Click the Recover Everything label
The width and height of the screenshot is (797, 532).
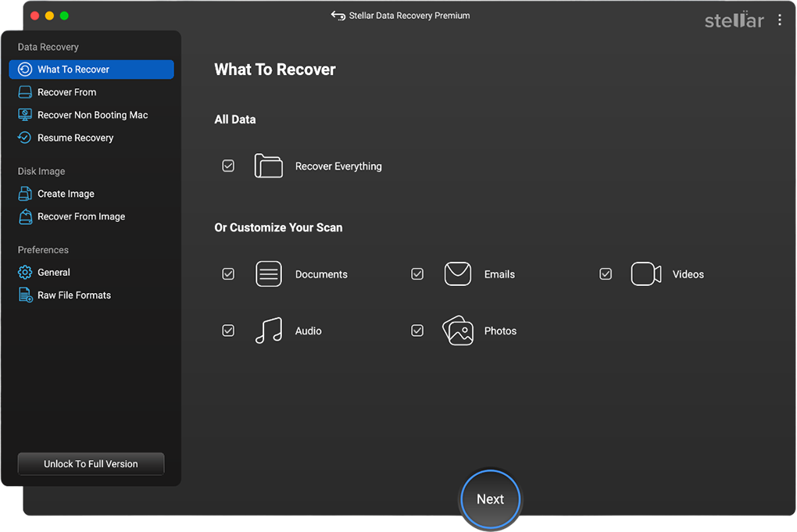338,166
